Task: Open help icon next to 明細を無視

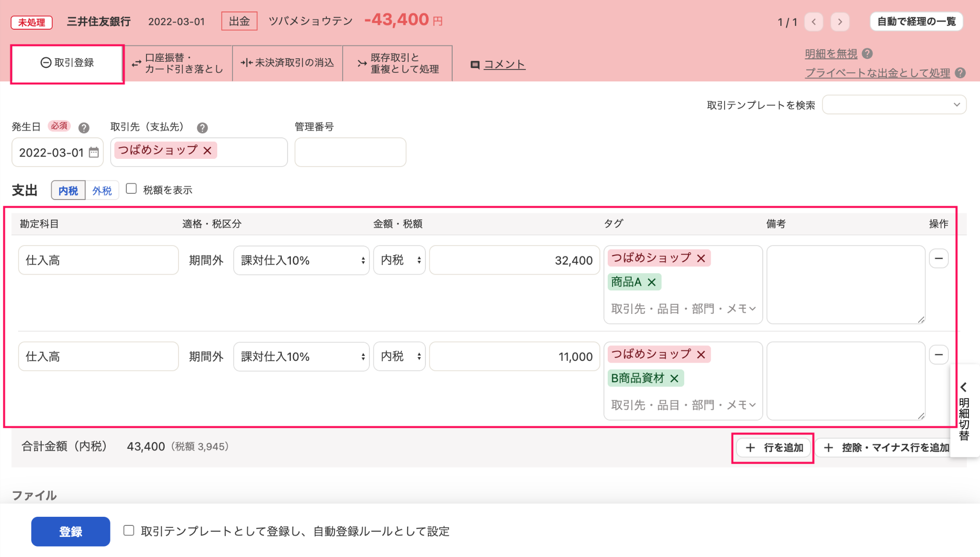Action: tap(867, 54)
